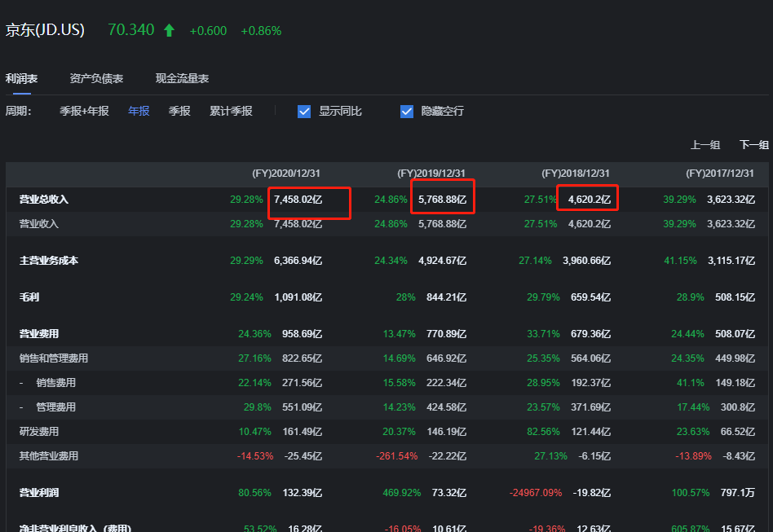
Task: Open the 现金流量表 tab
Action: pos(182,79)
